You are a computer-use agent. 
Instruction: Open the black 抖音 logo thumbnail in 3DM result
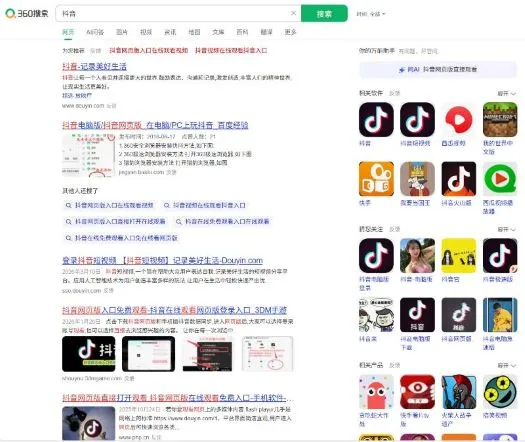point(88,354)
